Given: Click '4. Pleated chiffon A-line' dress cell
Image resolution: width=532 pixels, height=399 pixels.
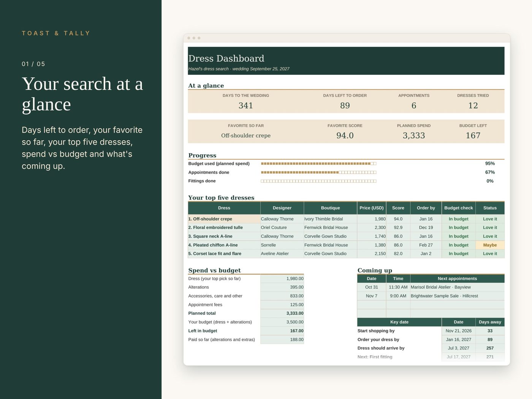Looking at the screenshot, I should coord(224,245).
